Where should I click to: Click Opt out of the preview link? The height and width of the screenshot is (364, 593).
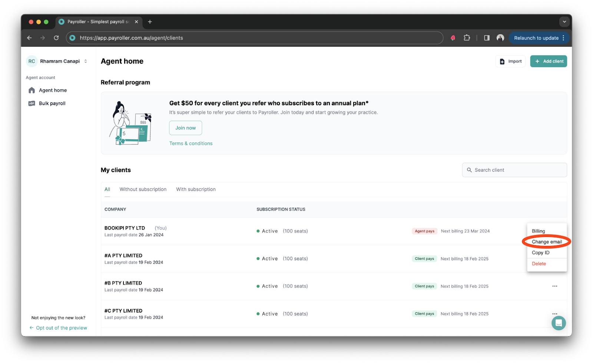pos(58,328)
